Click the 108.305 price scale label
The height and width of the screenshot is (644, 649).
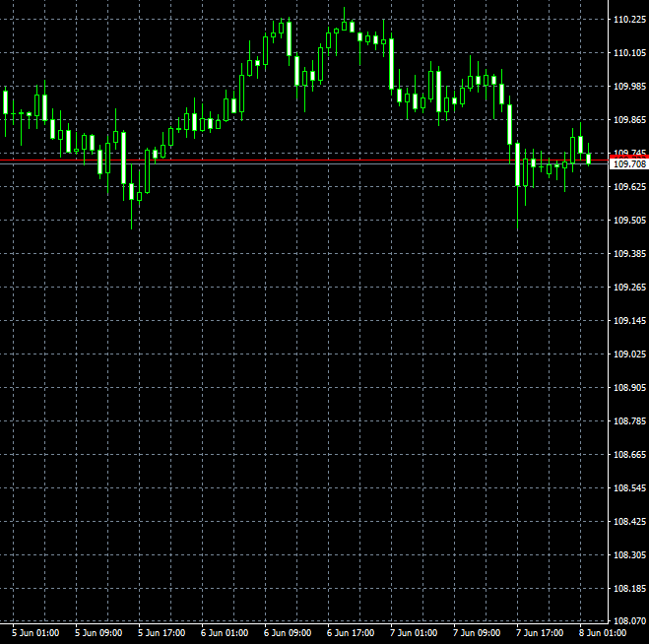point(629,555)
